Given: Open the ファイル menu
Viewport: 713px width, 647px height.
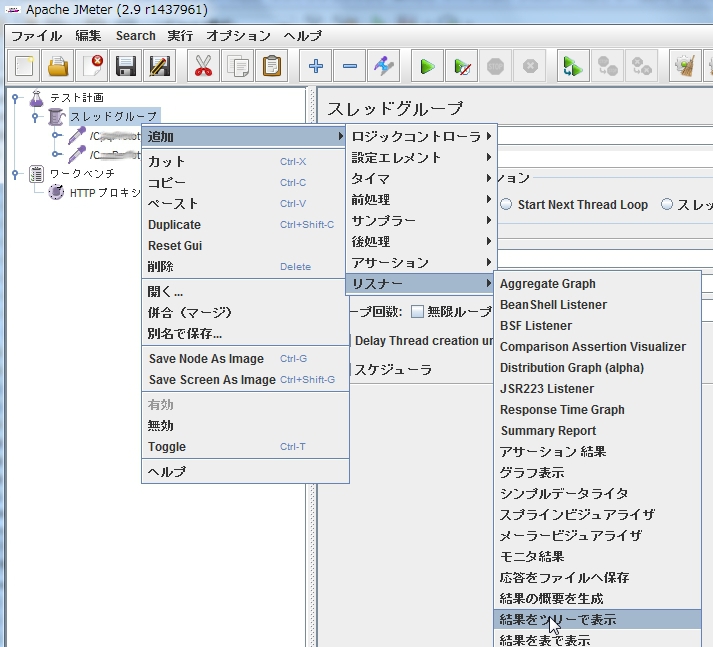Looking at the screenshot, I should [36, 35].
